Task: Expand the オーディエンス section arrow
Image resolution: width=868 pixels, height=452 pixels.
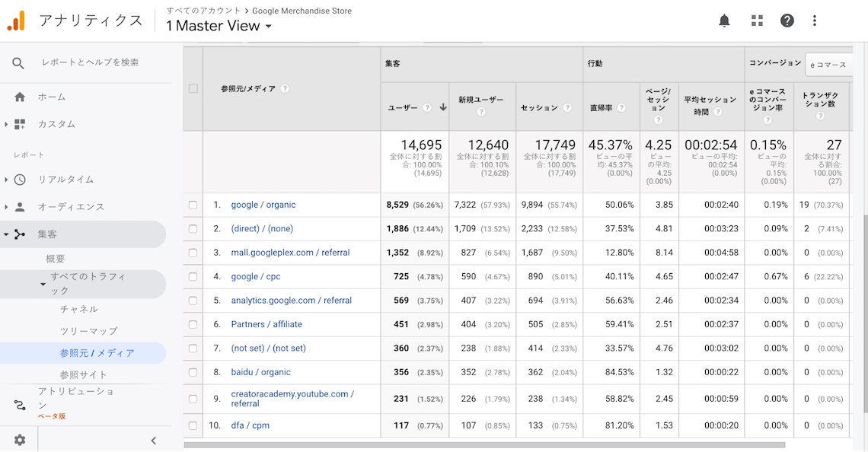Action: (x=6, y=207)
